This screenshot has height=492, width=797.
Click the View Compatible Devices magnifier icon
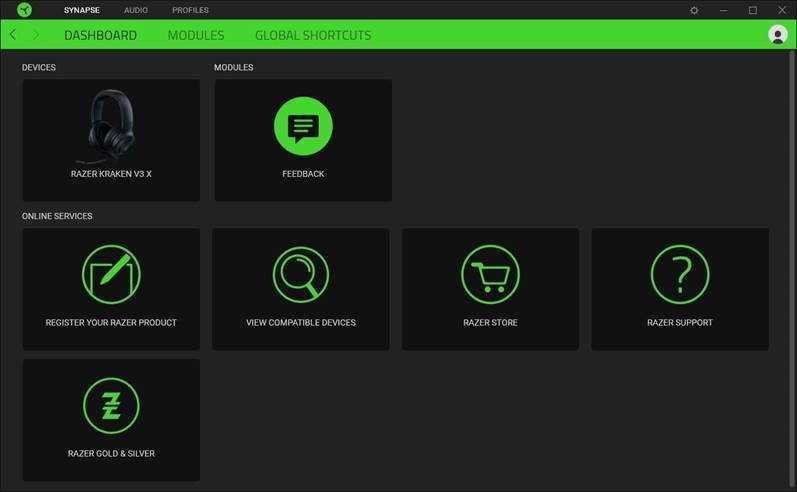[x=301, y=274]
